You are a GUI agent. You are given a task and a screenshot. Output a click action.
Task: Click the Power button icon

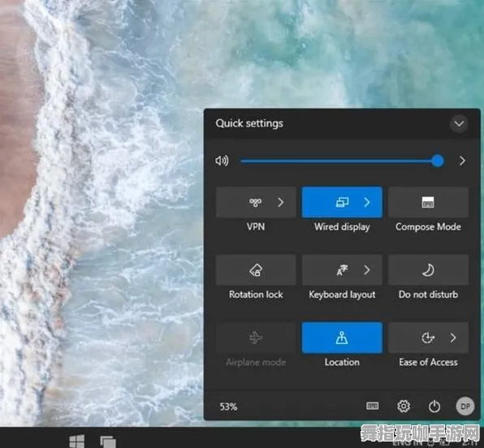[434, 407]
